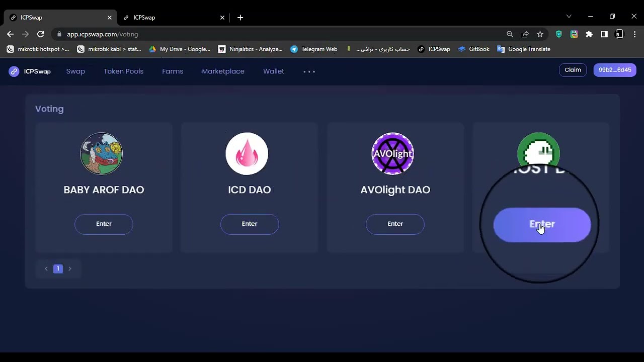Click the share page icon
Image resolution: width=644 pixels, height=362 pixels.
(x=525, y=34)
